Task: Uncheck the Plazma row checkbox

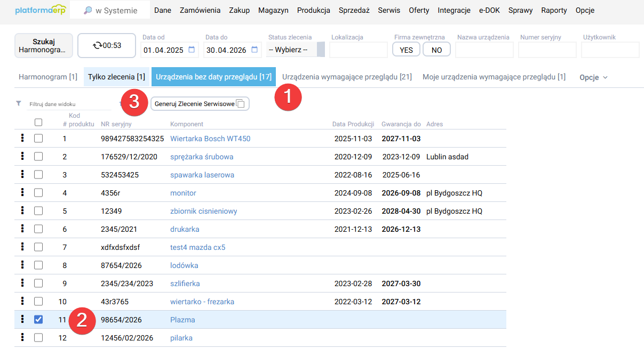Action: point(38,320)
